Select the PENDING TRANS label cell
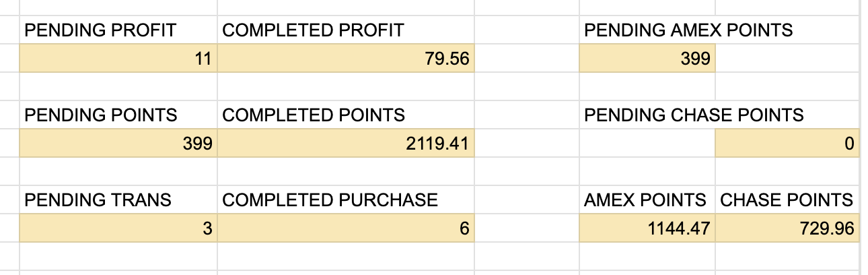868x275 pixels. coord(98,200)
